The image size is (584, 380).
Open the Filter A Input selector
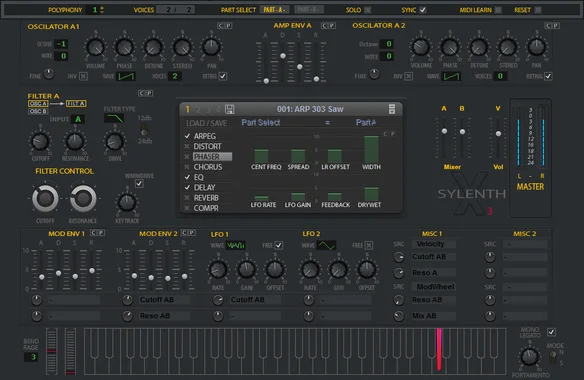pyautogui.click(x=78, y=119)
